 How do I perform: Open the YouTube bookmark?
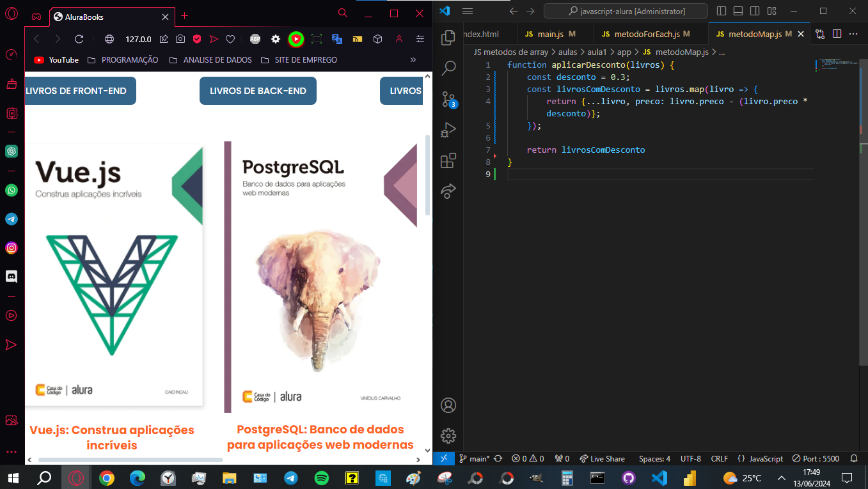(56, 59)
